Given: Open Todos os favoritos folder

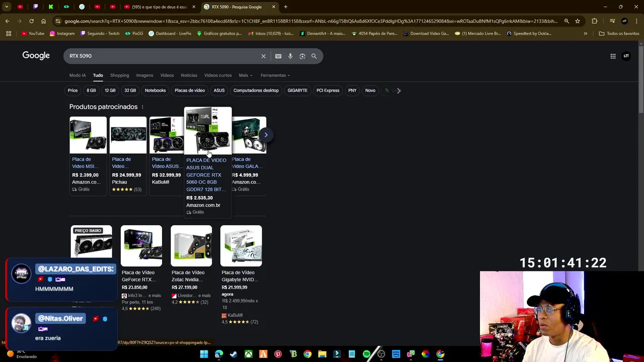Looking at the screenshot, I should [x=619, y=34].
